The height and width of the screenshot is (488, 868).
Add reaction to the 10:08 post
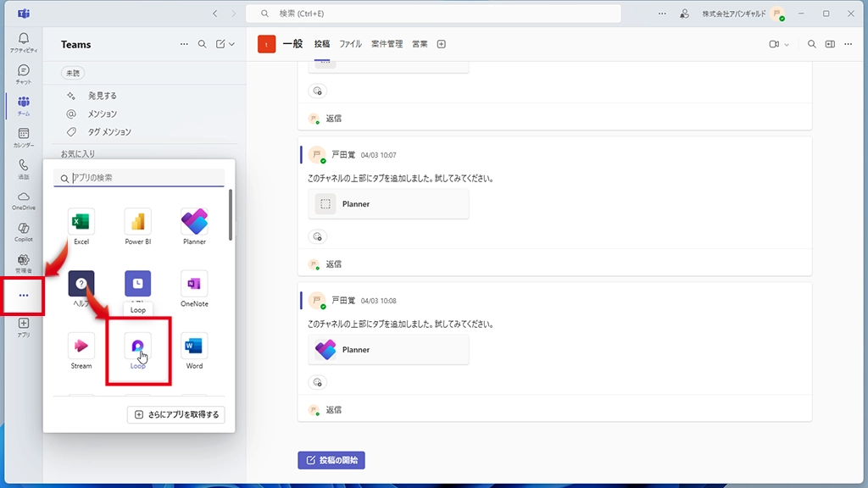tap(317, 382)
